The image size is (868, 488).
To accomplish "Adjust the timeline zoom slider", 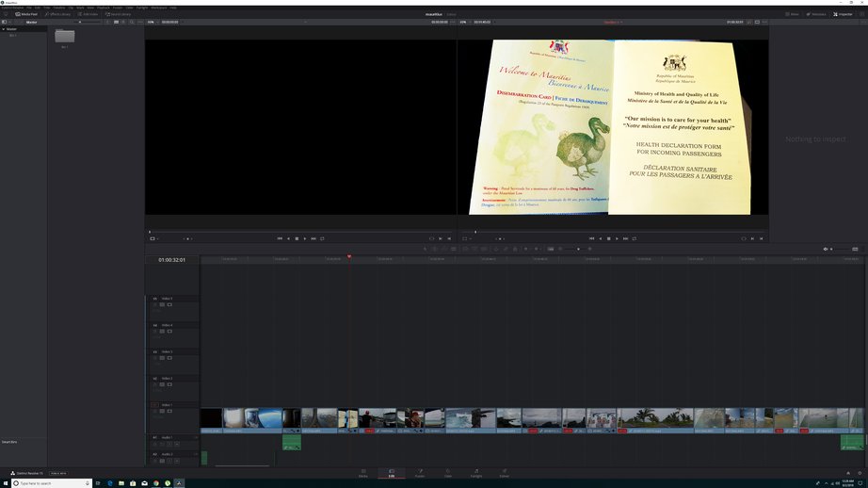I will pyautogui.click(x=574, y=249).
